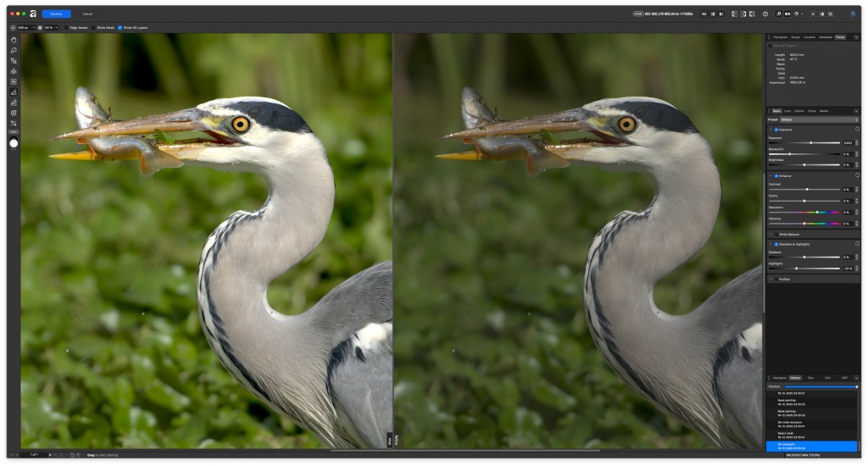Uncheck Show All Layers checkbox
The width and height of the screenshot is (868, 466).
tap(120, 28)
